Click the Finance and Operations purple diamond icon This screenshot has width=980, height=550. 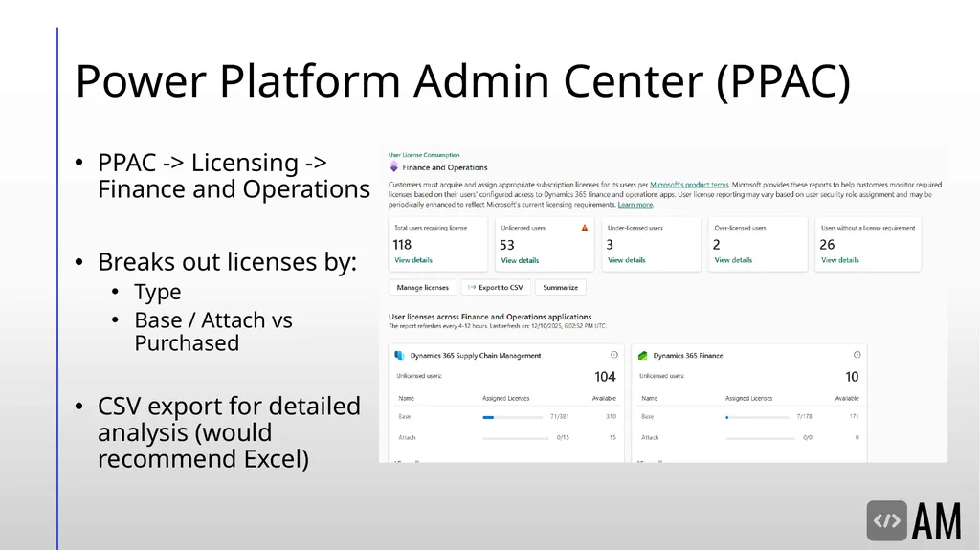(393, 166)
